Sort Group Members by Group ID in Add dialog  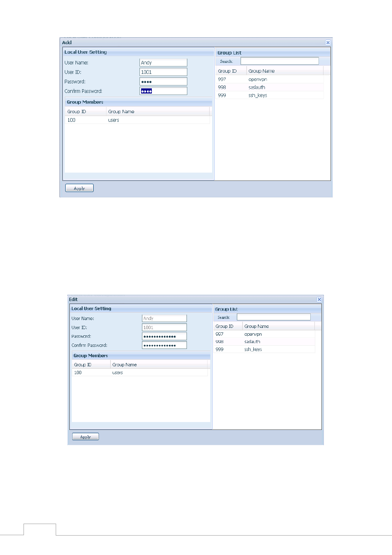(x=85, y=111)
